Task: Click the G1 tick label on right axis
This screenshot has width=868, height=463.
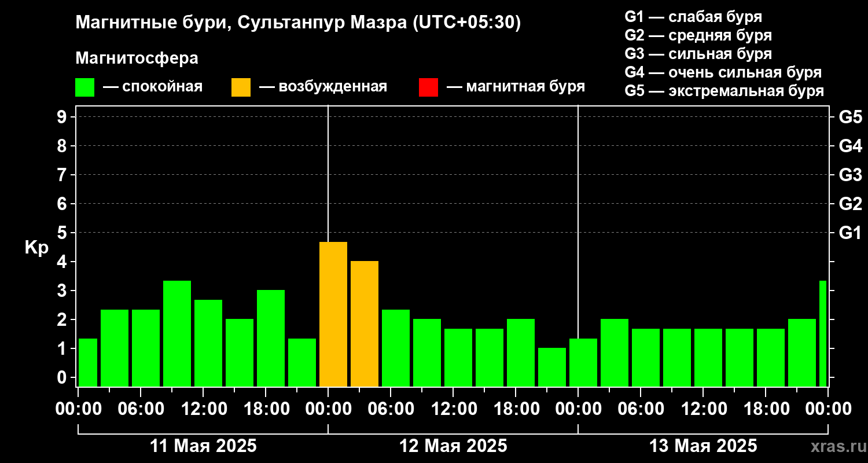Action: coord(850,233)
